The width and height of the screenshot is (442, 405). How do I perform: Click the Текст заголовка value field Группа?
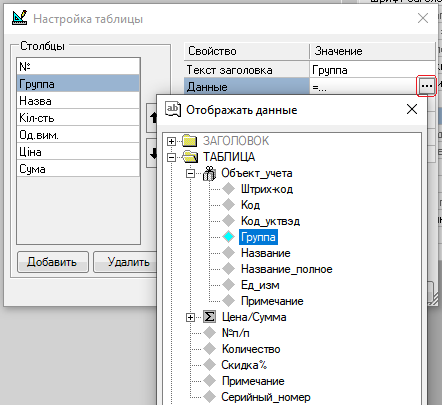click(372, 70)
